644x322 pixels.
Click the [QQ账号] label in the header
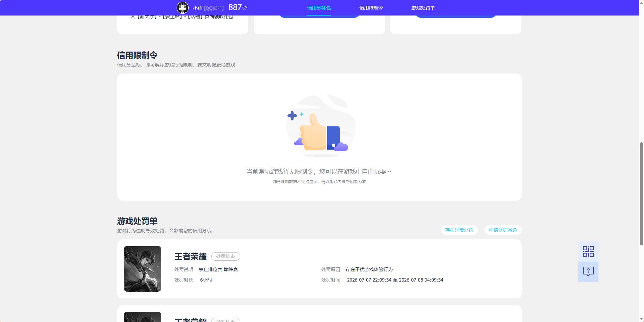(x=214, y=8)
